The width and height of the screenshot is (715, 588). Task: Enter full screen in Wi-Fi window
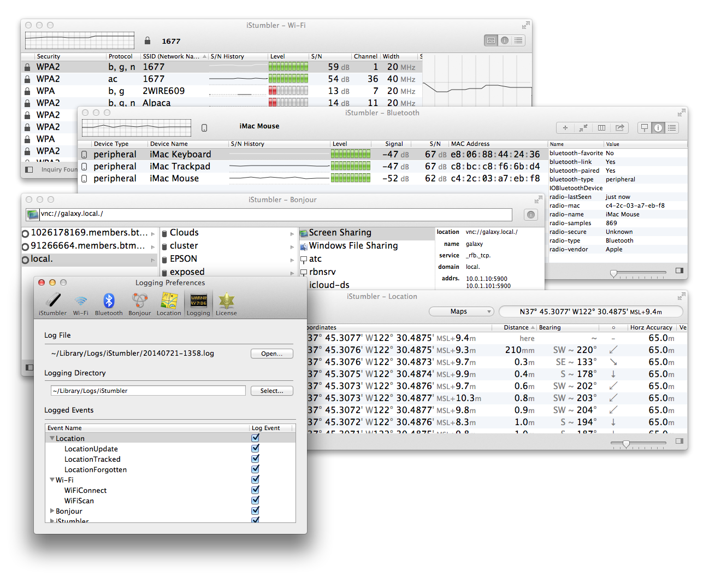[x=525, y=25]
